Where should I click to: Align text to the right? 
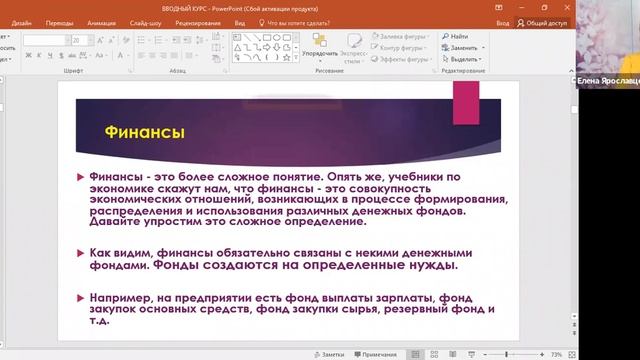pos(163,55)
